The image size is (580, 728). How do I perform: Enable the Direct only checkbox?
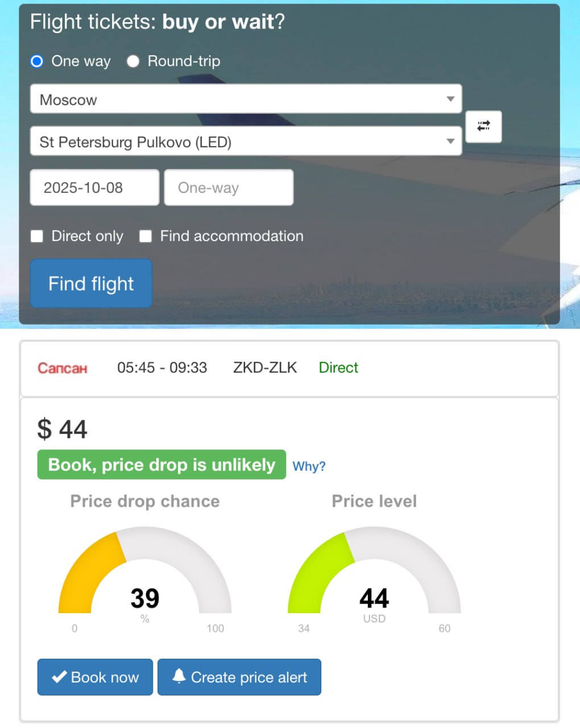37,236
